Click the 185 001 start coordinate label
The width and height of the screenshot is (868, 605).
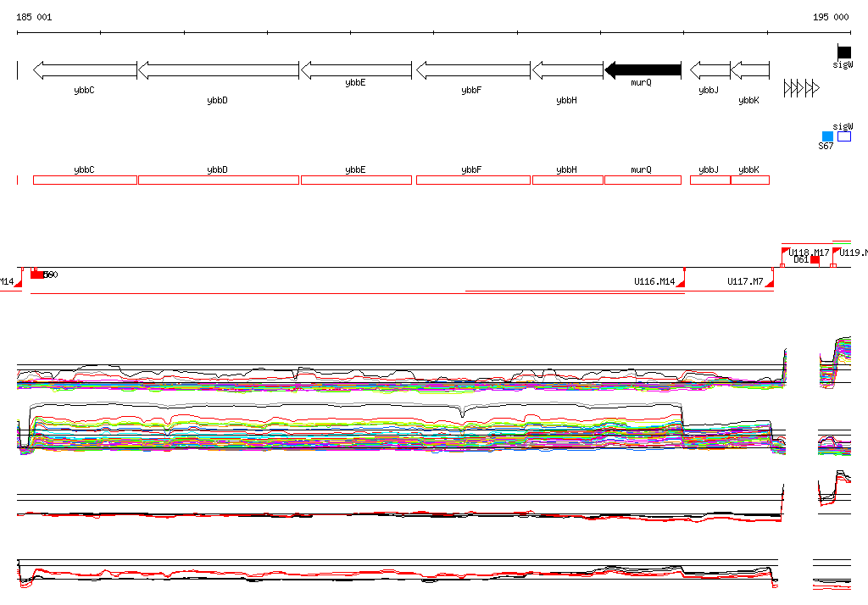pos(34,17)
